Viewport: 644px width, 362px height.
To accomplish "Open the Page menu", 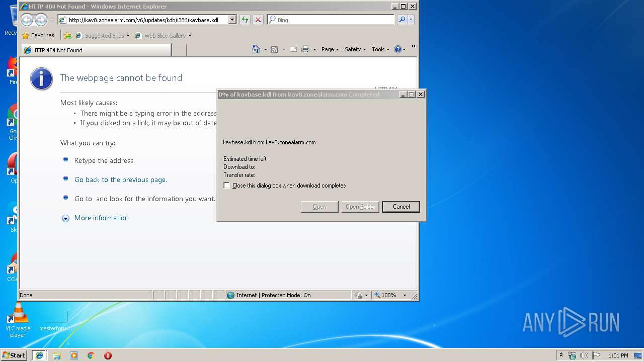I will [330, 49].
